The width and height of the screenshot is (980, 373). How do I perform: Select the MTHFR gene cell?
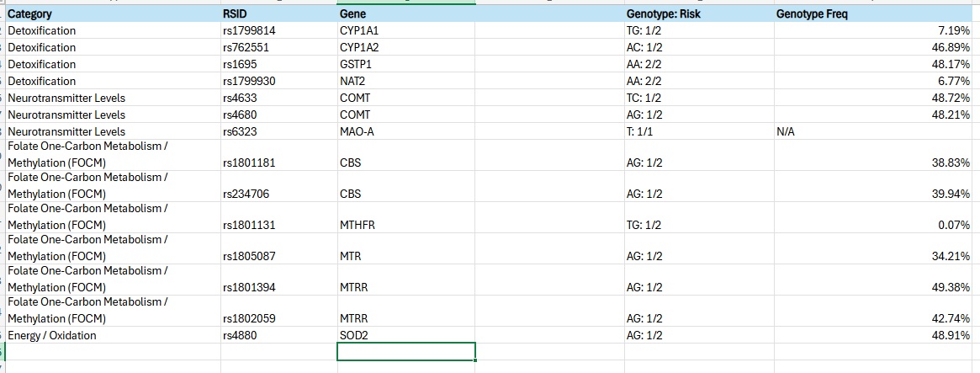[x=406, y=217]
